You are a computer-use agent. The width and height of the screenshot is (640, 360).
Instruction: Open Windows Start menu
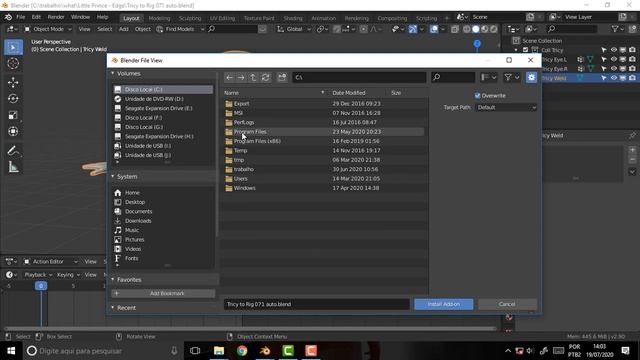coord(11,351)
